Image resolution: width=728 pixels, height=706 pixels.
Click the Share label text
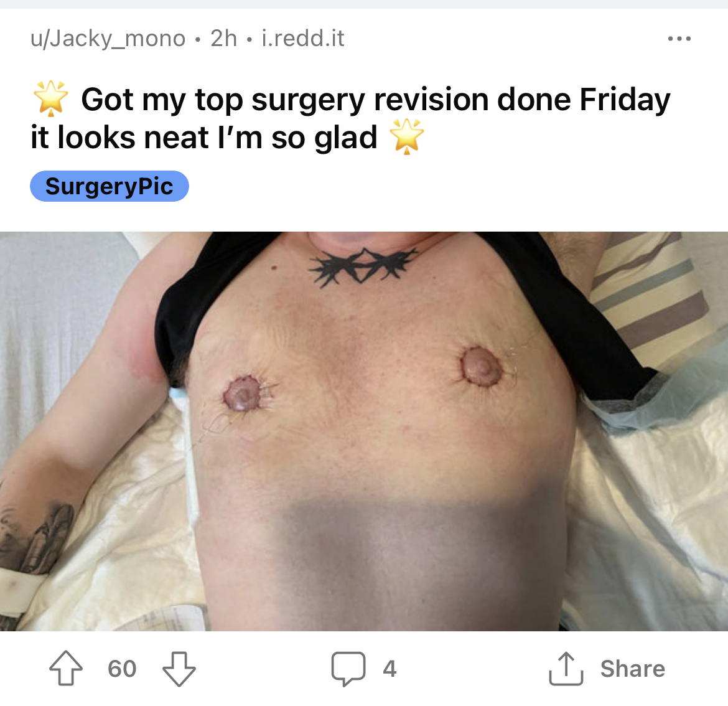[632, 669]
